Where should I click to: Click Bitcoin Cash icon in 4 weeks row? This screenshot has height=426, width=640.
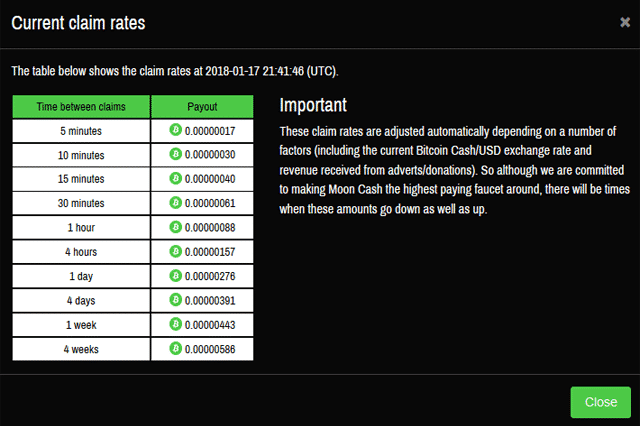[x=176, y=348]
